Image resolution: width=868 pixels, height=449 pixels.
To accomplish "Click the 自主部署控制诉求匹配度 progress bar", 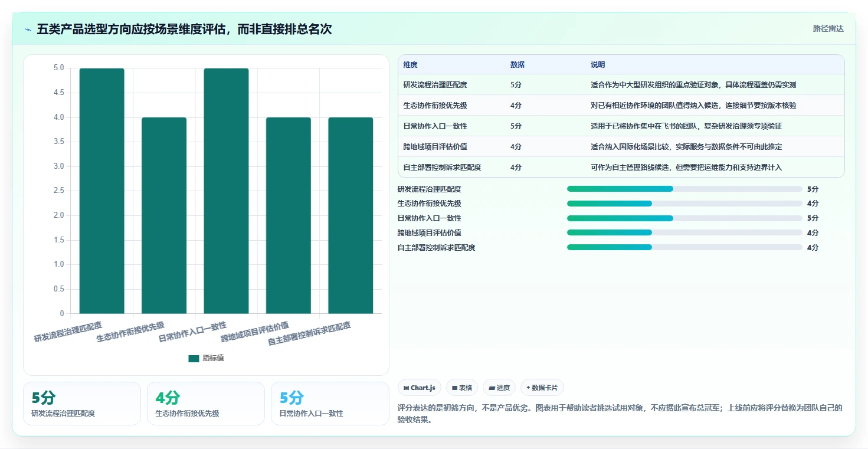I will coord(684,248).
